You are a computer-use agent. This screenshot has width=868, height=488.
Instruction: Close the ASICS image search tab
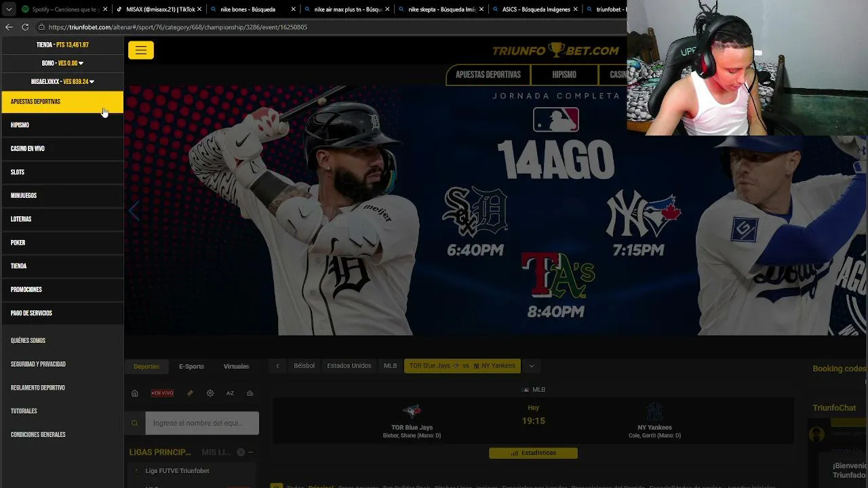pos(576,9)
